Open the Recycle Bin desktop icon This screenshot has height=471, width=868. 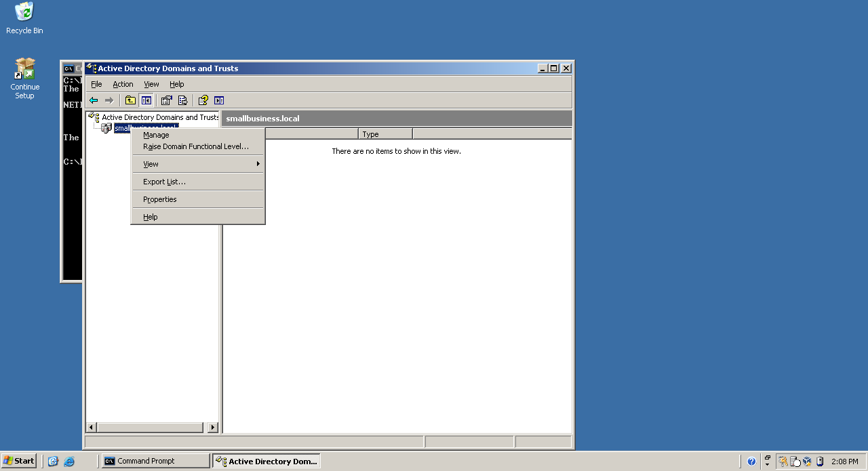pos(24,18)
